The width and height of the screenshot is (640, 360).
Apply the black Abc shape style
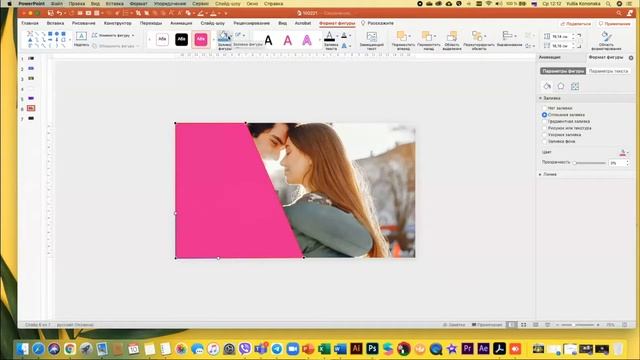pyautogui.click(x=181, y=40)
